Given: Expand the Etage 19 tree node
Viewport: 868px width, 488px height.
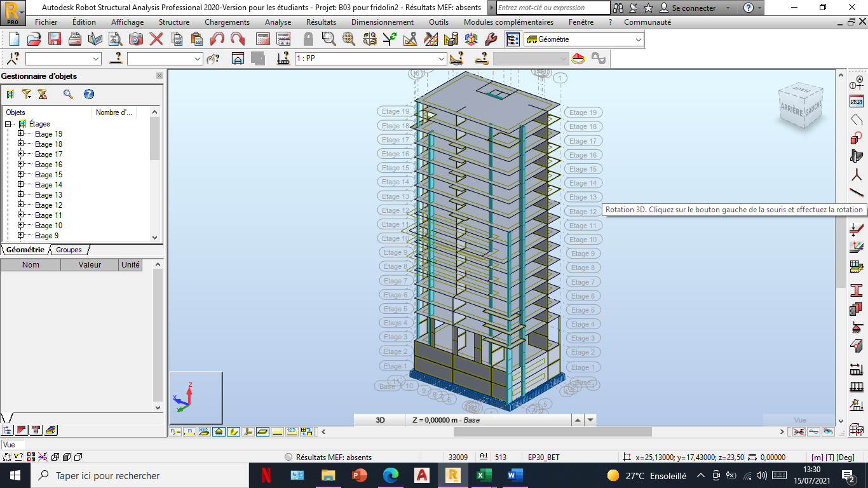Looking at the screenshot, I should click(20, 134).
